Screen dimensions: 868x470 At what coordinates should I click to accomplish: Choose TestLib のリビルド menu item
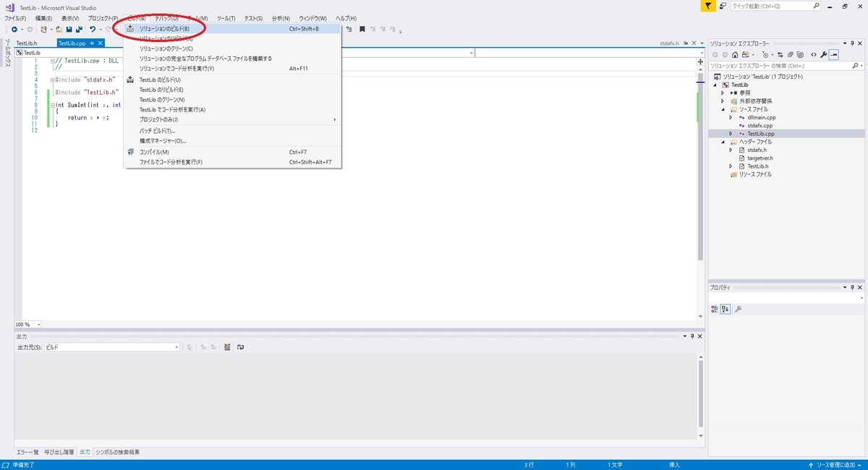tap(232, 90)
